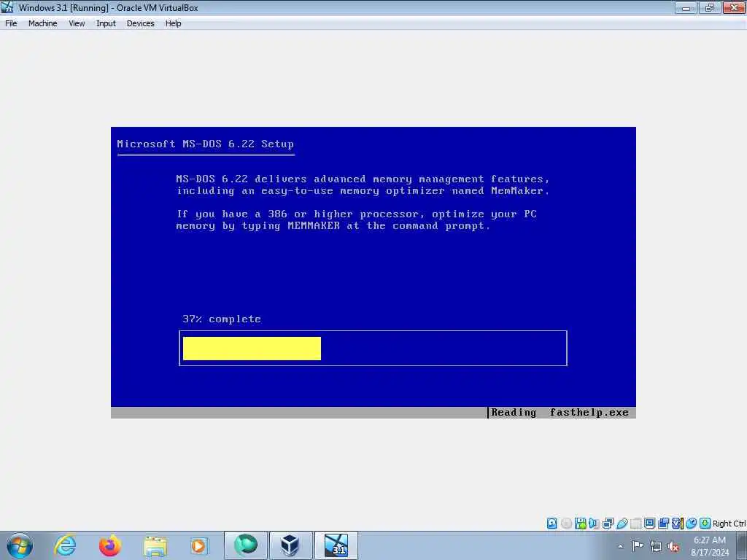747x560 pixels.
Task: Click Show Desktop strip on taskbar
Action: (x=742, y=545)
